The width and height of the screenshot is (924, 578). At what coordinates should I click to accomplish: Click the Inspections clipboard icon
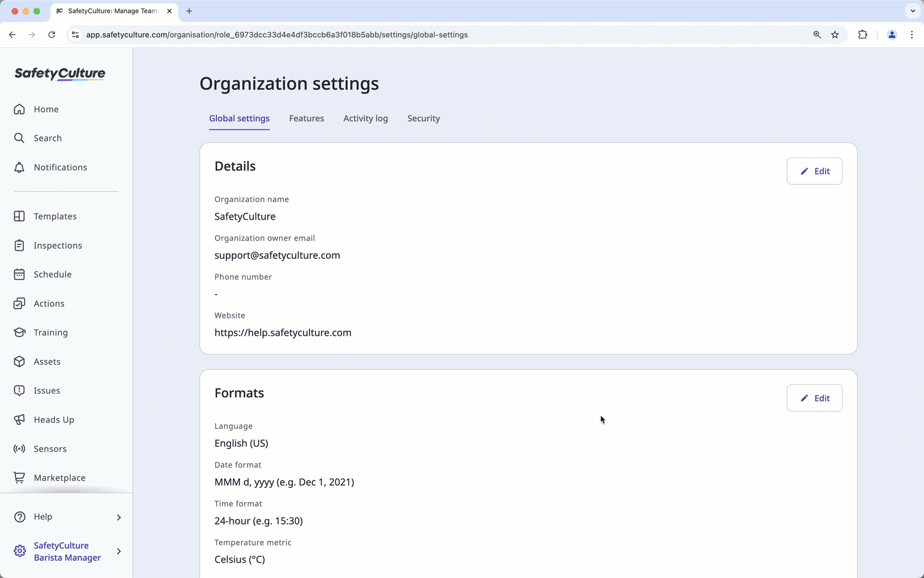pyautogui.click(x=19, y=246)
